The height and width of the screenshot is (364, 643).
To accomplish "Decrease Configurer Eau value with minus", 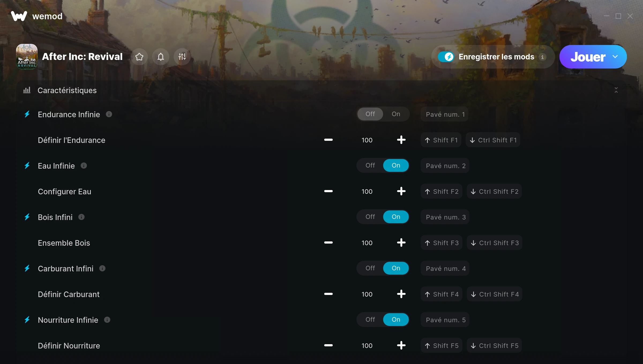I will [328, 191].
